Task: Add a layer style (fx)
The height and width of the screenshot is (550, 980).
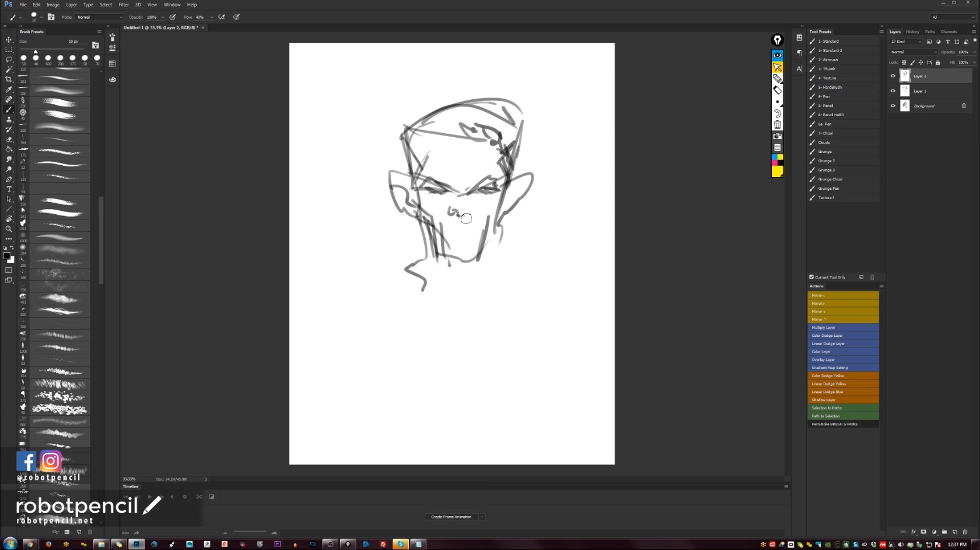Action: tap(914, 532)
